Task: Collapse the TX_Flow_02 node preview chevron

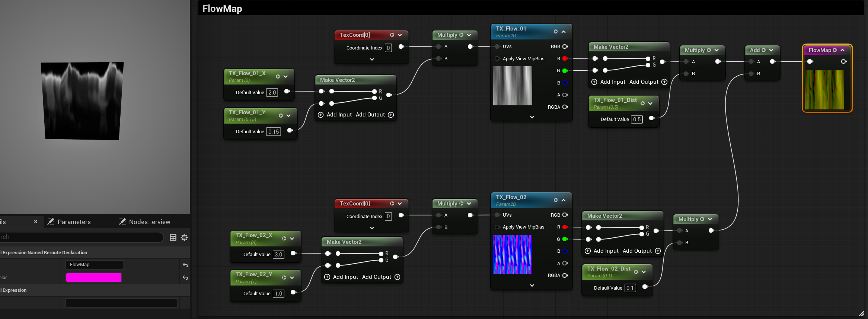Action: coord(564,200)
